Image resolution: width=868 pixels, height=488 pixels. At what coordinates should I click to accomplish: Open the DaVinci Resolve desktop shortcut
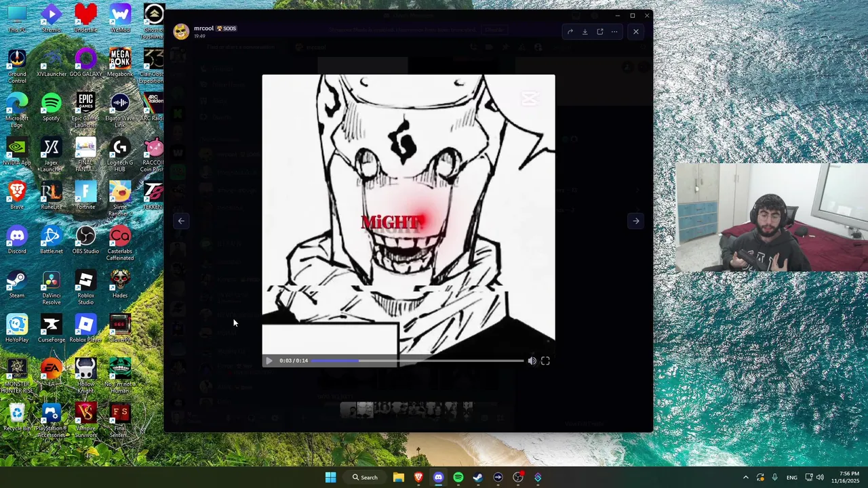point(51,287)
